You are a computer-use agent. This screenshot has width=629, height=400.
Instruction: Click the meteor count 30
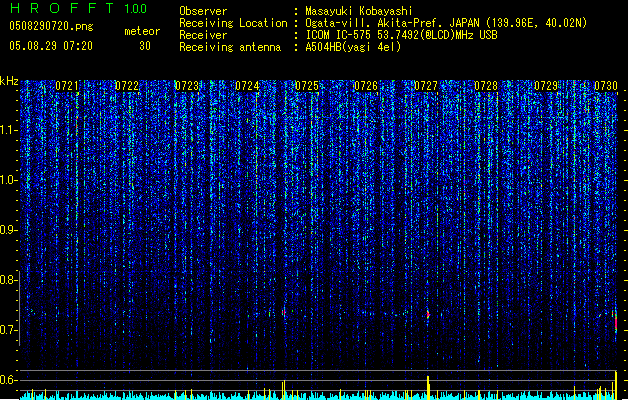145,46
